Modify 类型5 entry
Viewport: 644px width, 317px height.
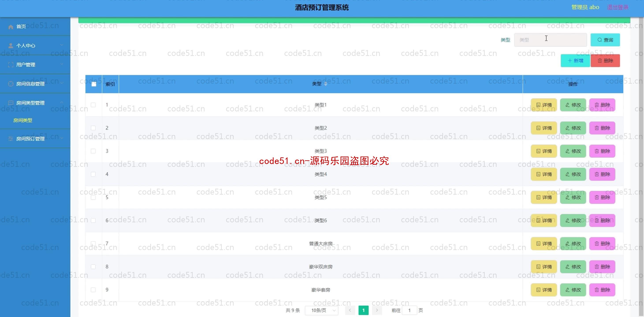[x=573, y=197]
